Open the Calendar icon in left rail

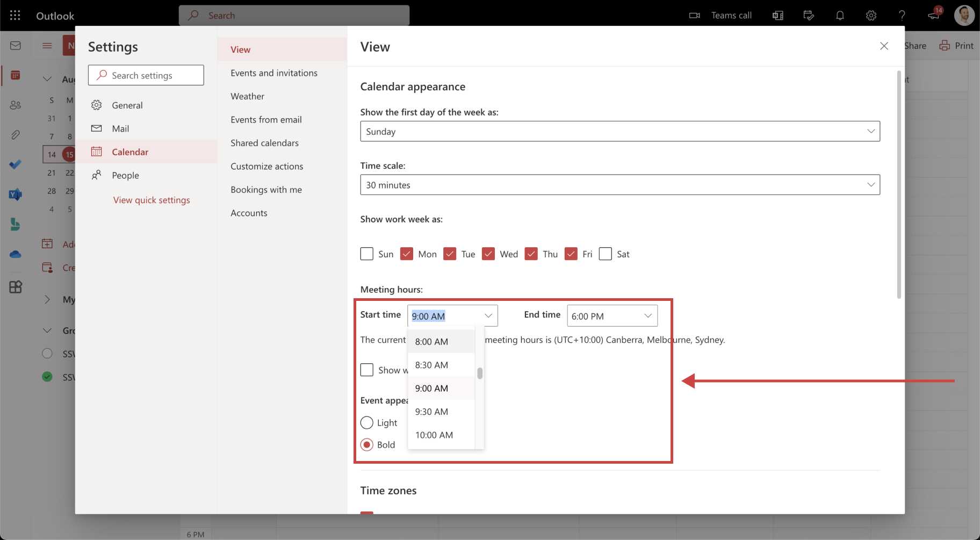pos(15,75)
